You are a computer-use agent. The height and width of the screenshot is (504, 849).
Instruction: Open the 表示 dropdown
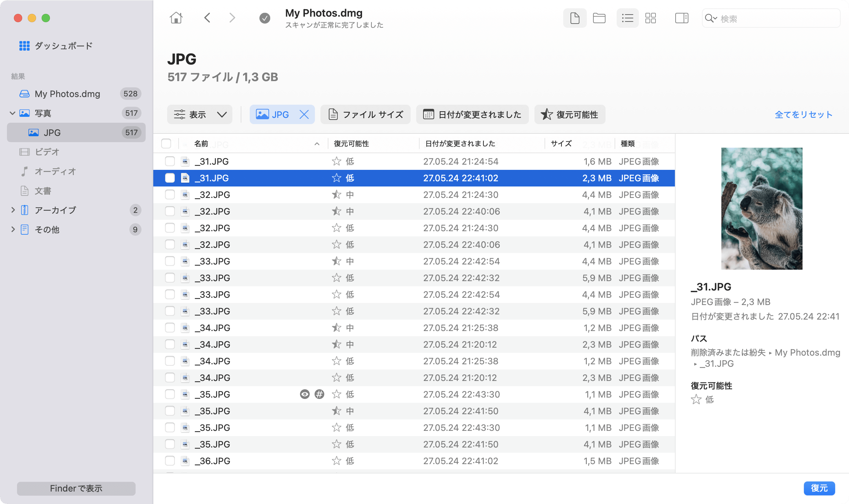200,114
